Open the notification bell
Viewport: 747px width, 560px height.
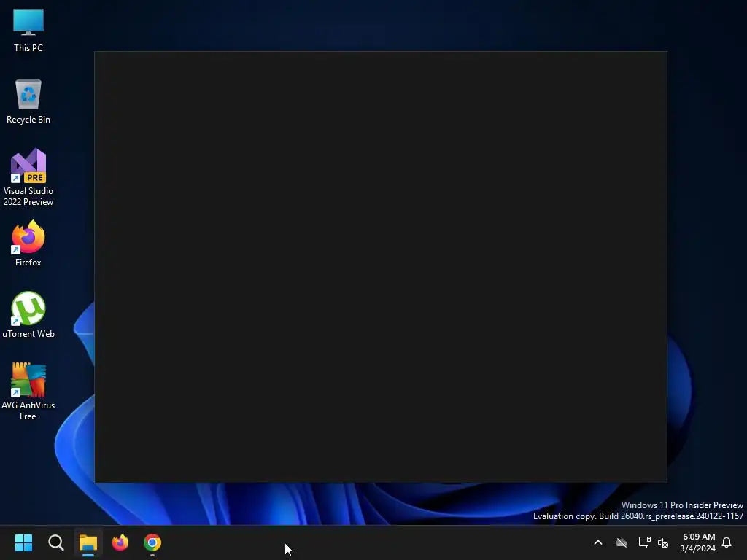click(x=727, y=542)
